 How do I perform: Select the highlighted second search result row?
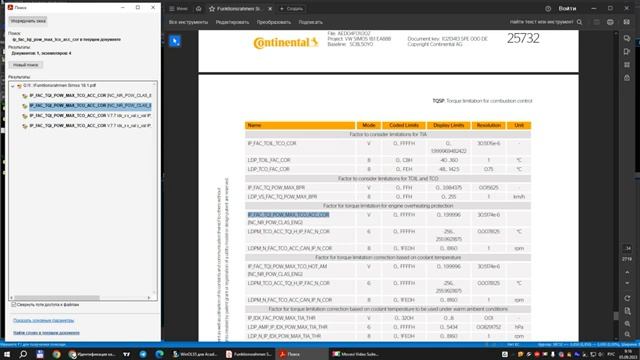90,106
